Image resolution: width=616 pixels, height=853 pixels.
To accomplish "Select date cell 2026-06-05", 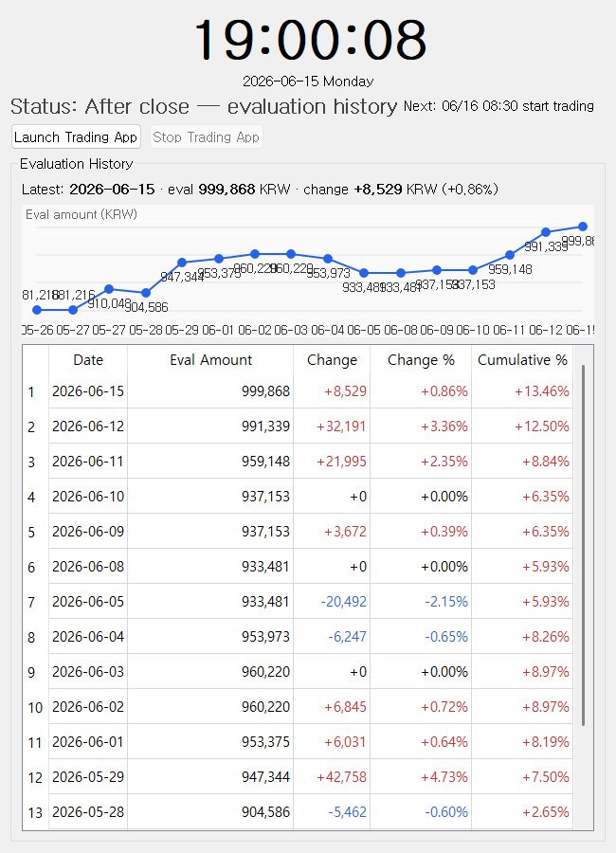I will (x=88, y=602).
